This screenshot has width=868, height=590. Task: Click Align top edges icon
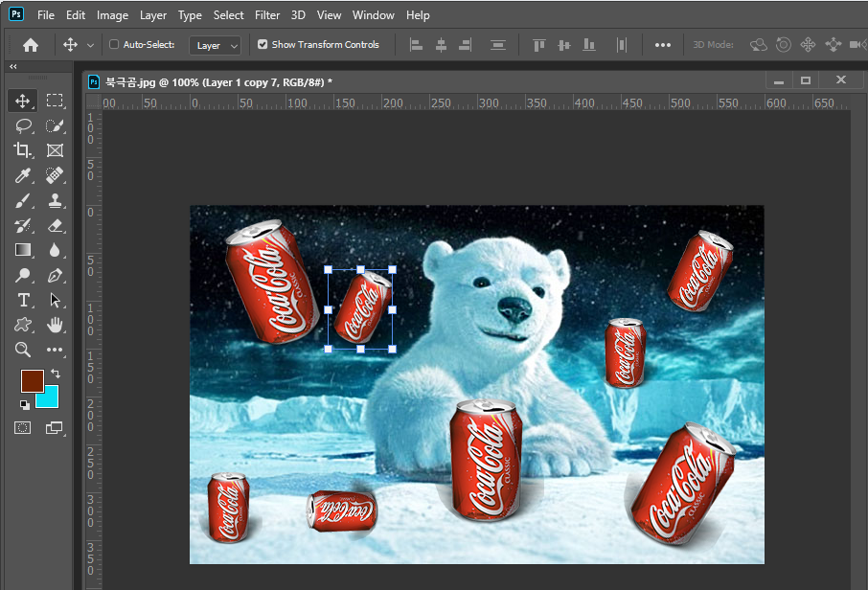click(x=538, y=45)
